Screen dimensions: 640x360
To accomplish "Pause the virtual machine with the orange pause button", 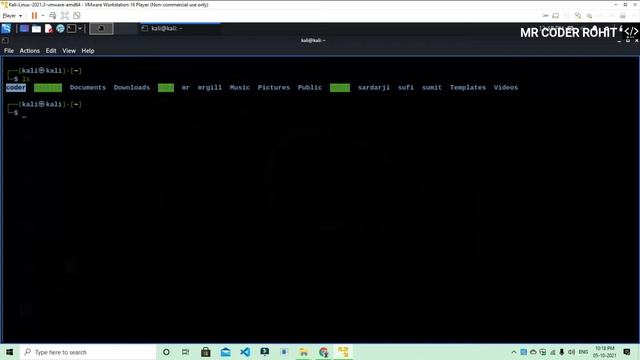I will coord(34,16).
